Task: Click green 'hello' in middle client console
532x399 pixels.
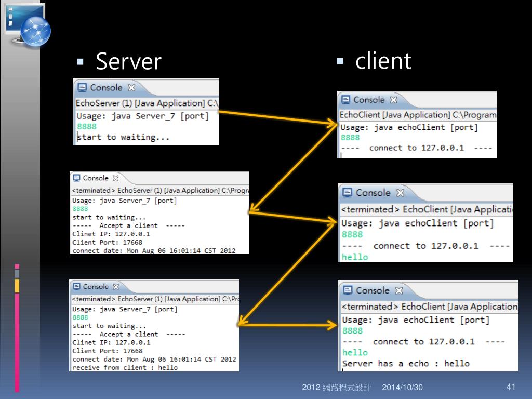Action: (x=355, y=257)
